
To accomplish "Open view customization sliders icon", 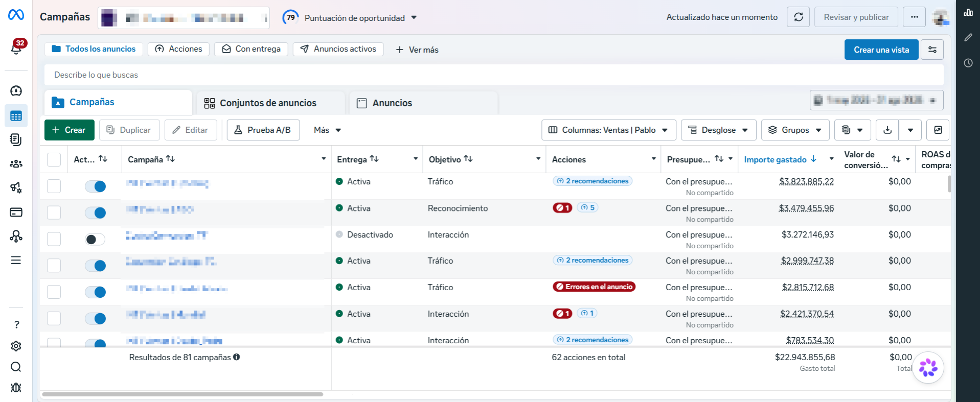I will click(932, 50).
